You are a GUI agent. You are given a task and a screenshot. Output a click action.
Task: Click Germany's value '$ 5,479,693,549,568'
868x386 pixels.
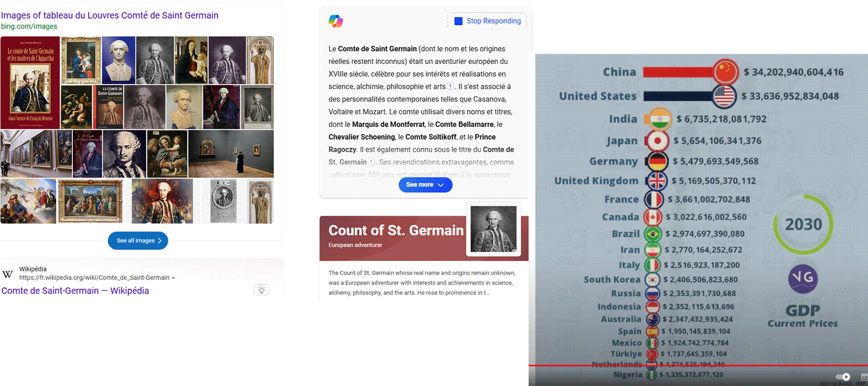coord(716,161)
